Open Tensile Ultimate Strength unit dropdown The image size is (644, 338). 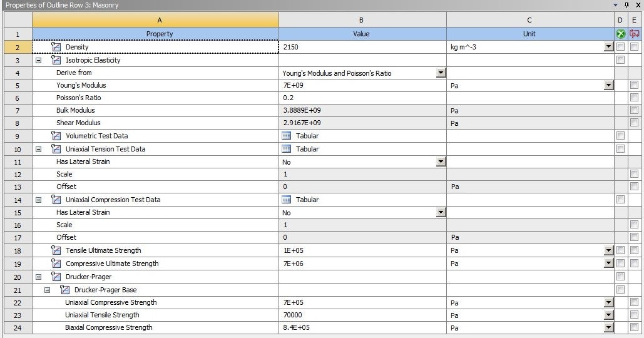point(609,250)
